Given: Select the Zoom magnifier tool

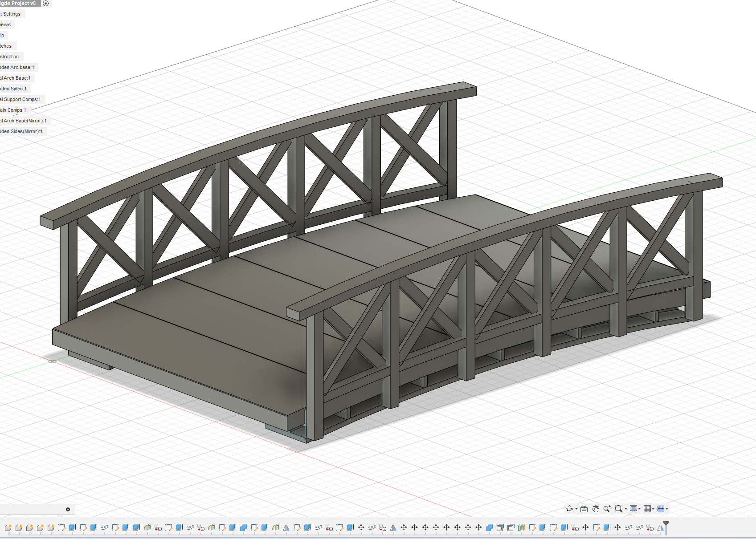Looking at the screenshot, I should point(607,509).
